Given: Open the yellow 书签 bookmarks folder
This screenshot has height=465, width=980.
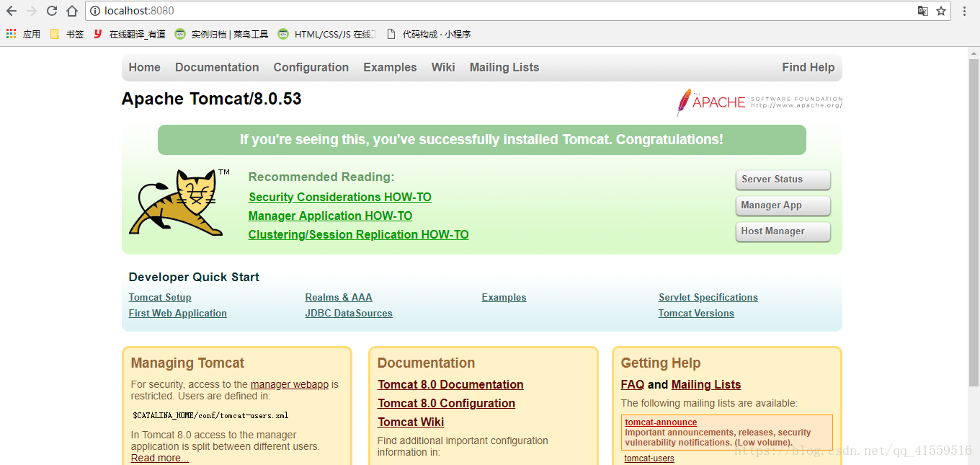Looking at the screenshot, I should pos(66,34).
